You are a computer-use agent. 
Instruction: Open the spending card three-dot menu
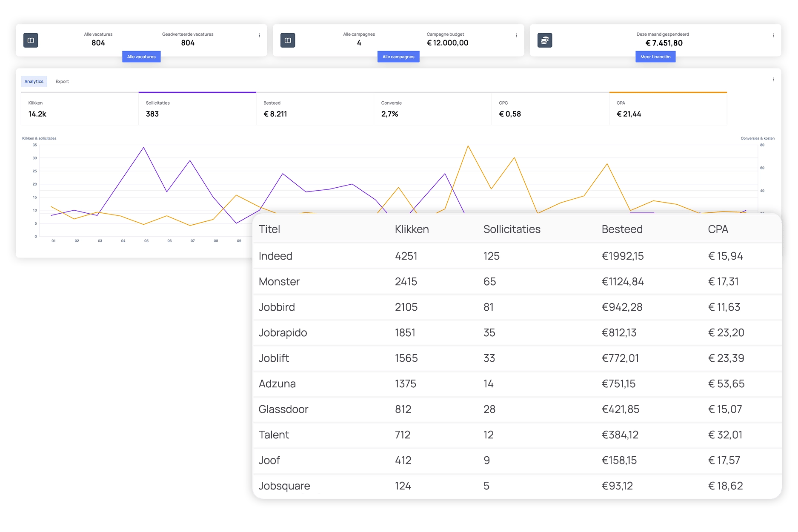tap(774, 35)
